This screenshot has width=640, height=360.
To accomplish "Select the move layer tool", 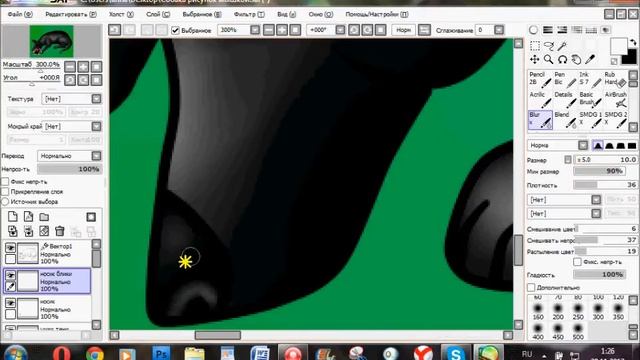I will click(x=535, y=60).
